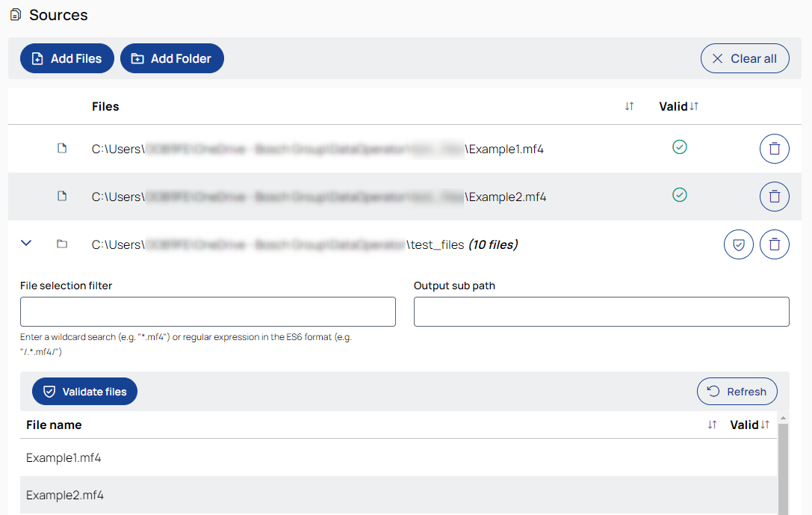Click into the Output sub path field

pos(601,312)
